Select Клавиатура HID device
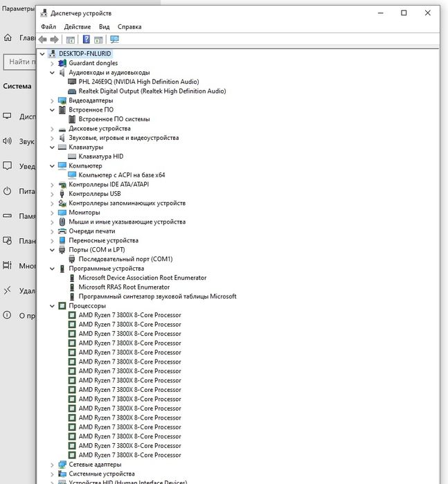 101,156
